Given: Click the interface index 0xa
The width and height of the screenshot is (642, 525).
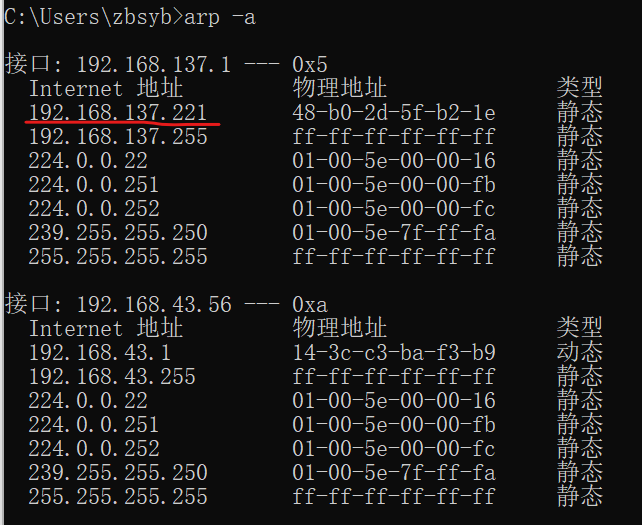Looking at the screenshot, I should tap(309, 304).
